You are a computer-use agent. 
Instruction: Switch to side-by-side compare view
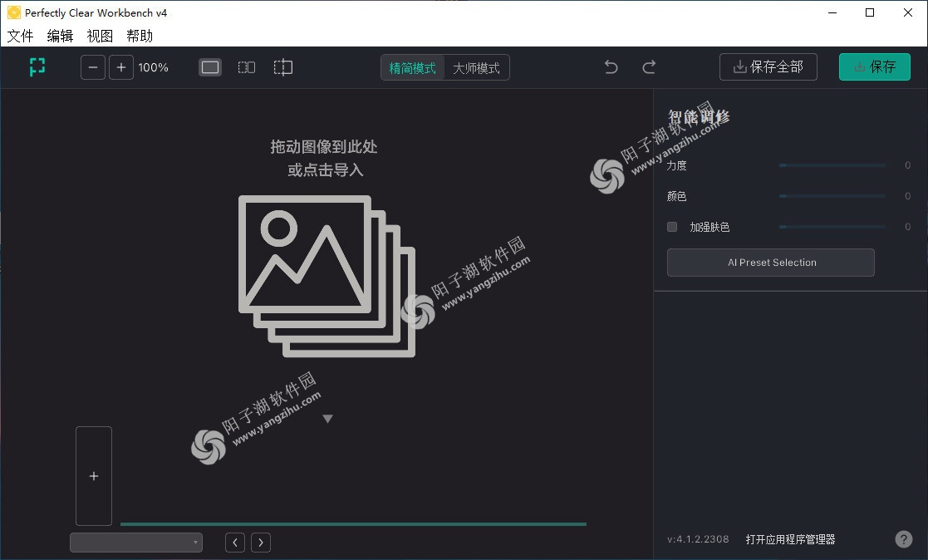click(247, 67)
